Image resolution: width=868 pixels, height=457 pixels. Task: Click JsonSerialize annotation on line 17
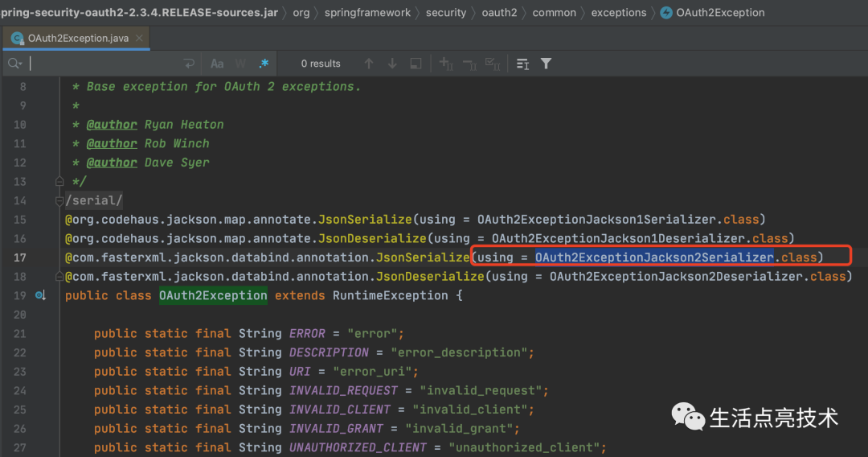point(423,257)
